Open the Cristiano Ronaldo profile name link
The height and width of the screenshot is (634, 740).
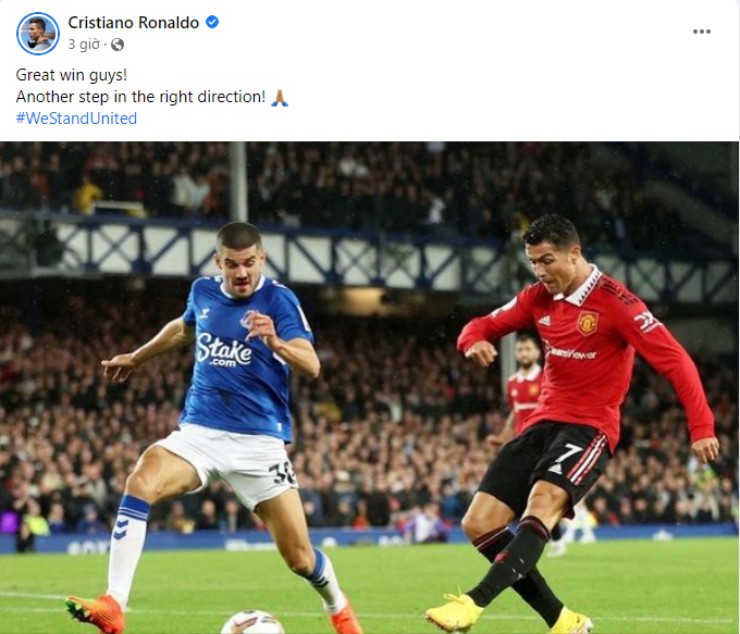point(134,22)
